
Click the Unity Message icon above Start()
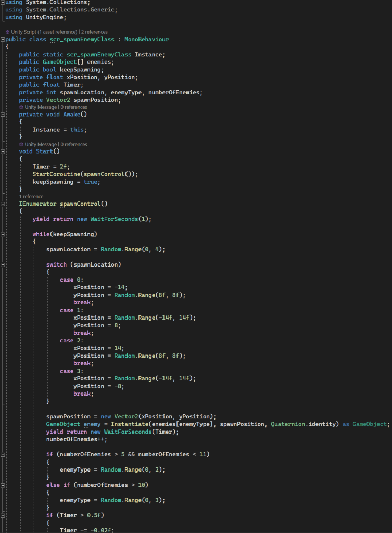coord(21,144)
